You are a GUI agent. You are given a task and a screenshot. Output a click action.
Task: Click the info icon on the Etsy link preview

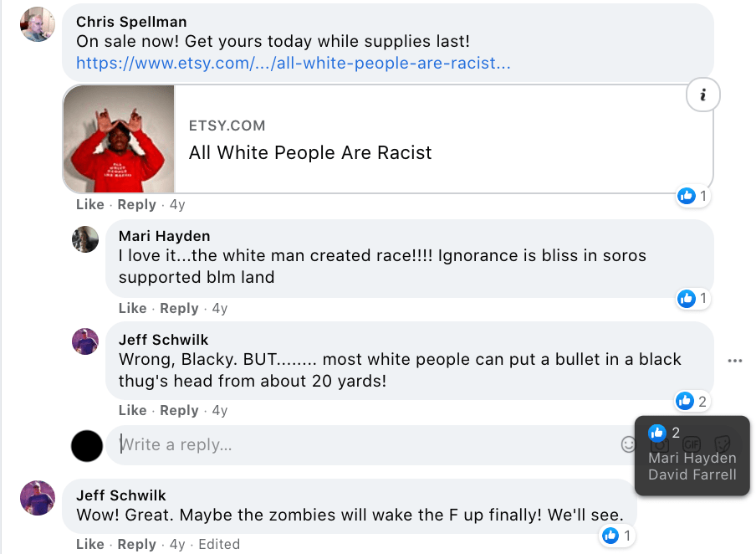pyautogui.click(x=702, y=97)
